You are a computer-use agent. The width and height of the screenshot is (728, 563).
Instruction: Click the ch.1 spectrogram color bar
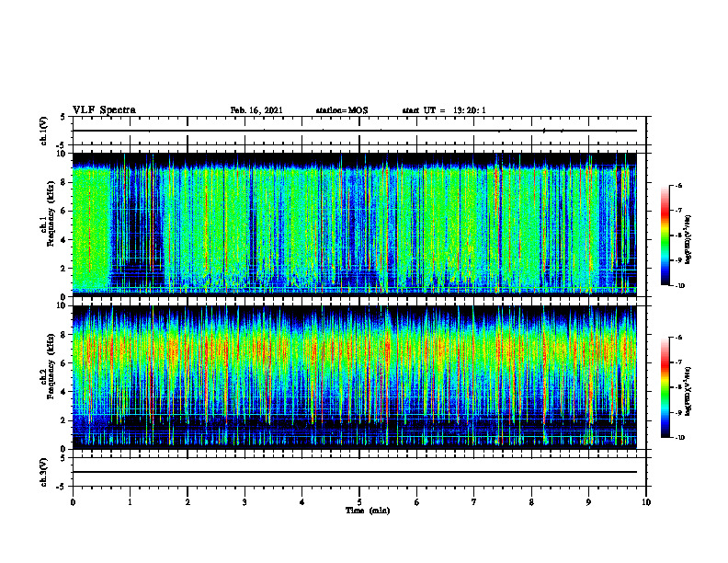pyautogui.click(x=665, y=236)
